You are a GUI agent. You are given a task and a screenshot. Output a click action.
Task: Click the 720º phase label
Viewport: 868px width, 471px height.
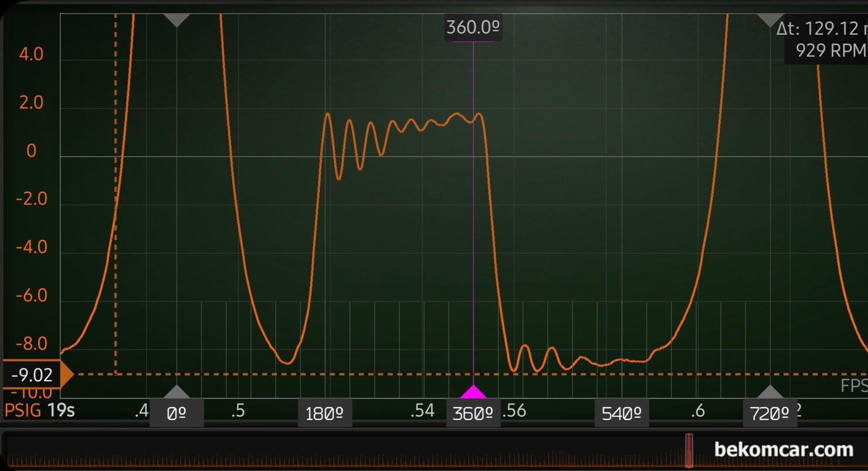pyautogui.click(x=770, y=414)
